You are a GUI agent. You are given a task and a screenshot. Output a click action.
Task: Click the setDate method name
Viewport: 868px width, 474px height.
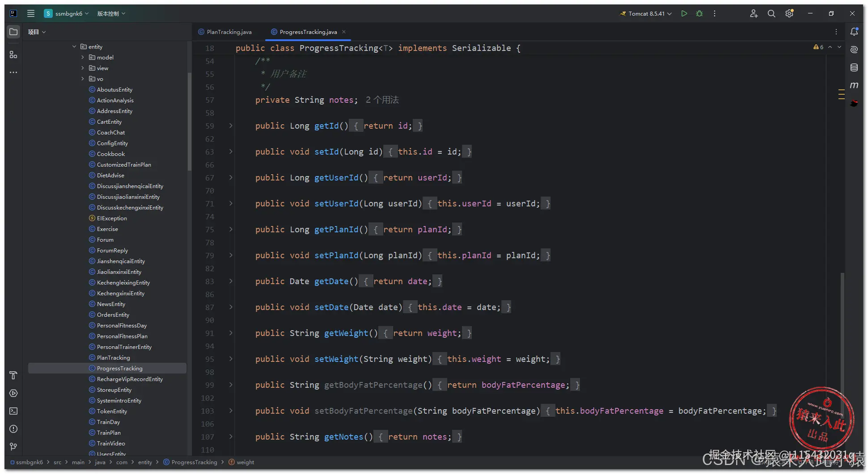pyautogui.click(x=331, y=307)
